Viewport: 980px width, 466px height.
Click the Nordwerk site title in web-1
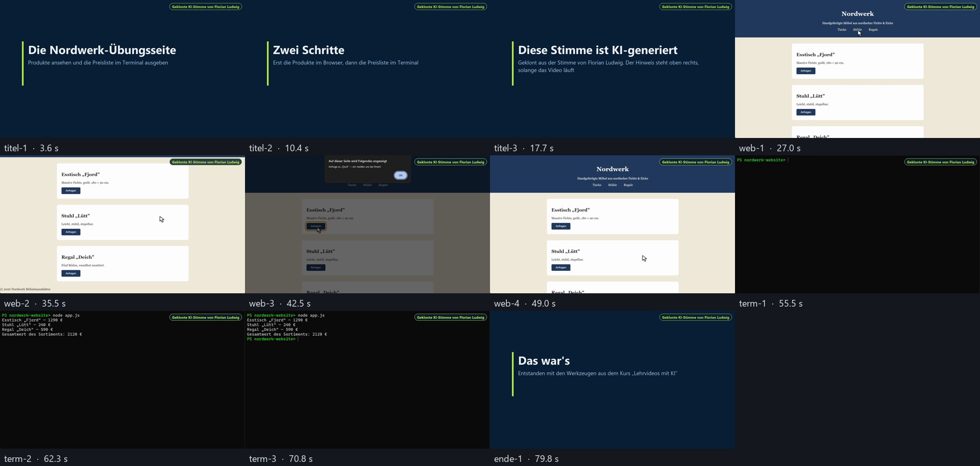click(x=857, y=14)
